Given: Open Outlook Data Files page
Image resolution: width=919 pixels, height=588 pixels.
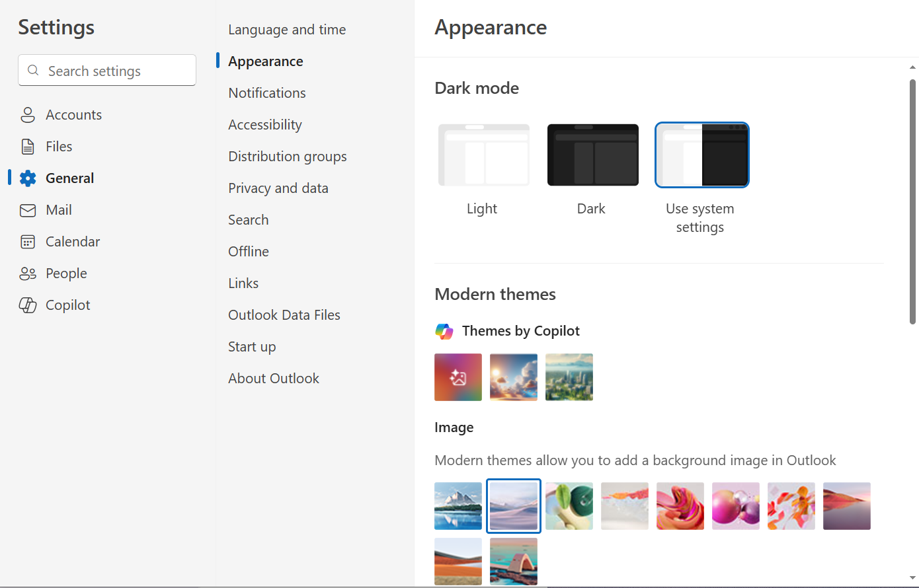Looking at the screenshot, I should click(x=284, y=315).
